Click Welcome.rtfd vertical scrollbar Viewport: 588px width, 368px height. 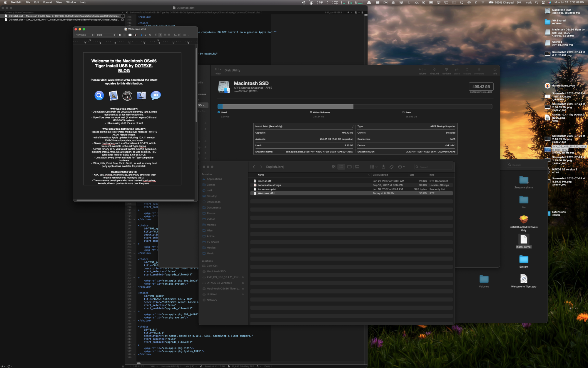[x=196, y=85]
